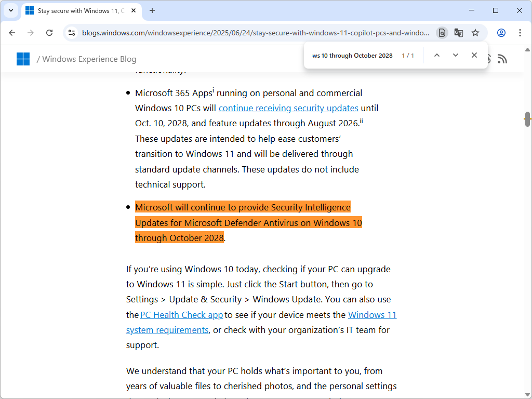Image resolution: width=532 pixels, height=399 pixels.
Task: Go back to the previous page
Action: [x=12, y=33]
